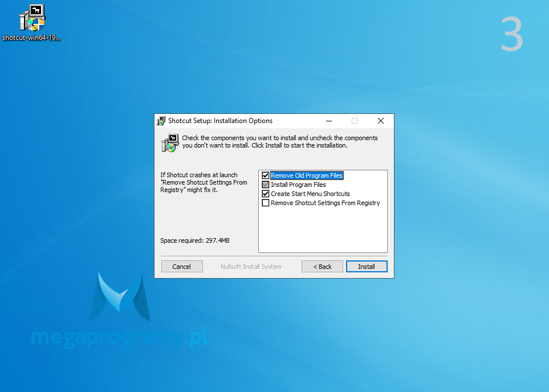The height and width of the screenshot is (392, 549).
Task: Minimize the Shotcut Setup window
Action: [329, 121]
